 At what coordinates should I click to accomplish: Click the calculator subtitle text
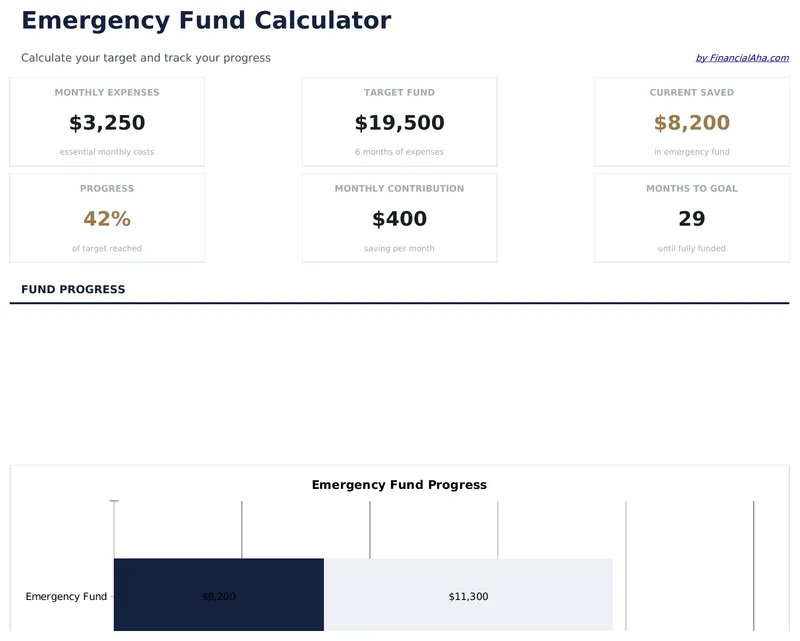pos(145,58)
